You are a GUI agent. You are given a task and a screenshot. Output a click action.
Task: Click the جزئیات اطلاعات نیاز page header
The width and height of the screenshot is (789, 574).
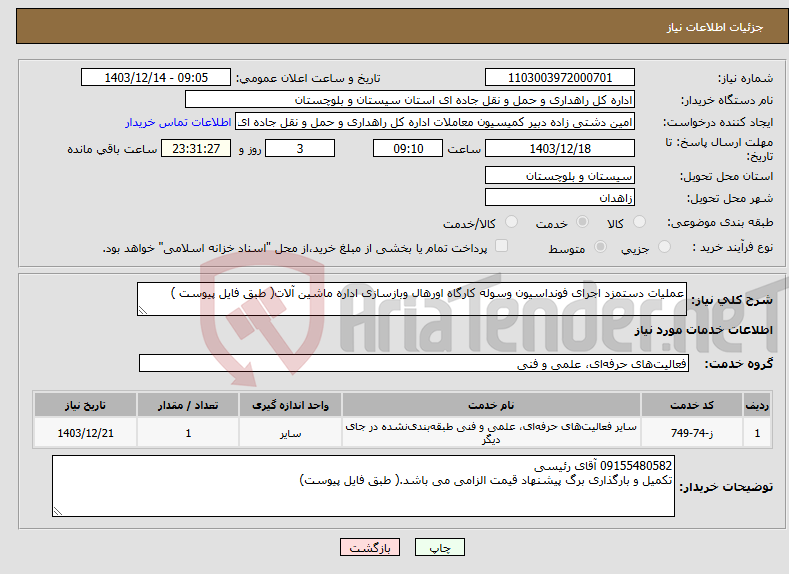pyautogui.click(x=715, y=27)
